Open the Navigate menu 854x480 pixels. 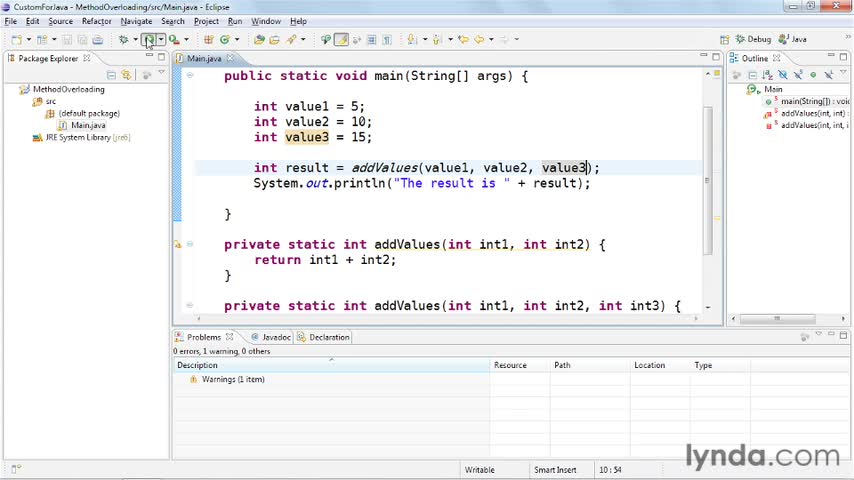tap(136, 21)
